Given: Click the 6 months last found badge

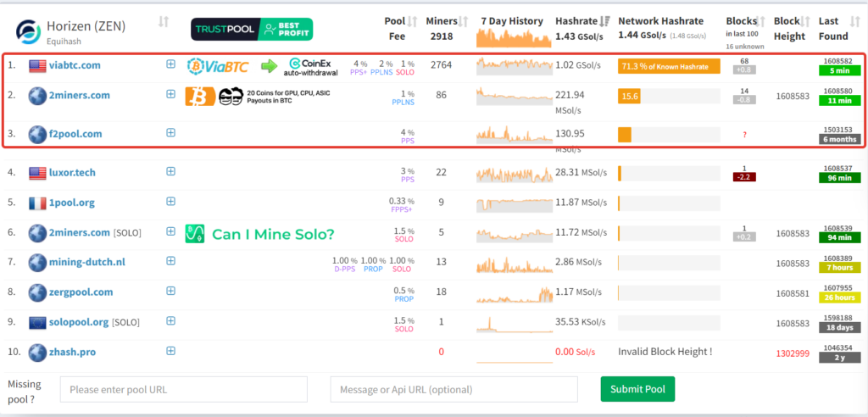Looking at the screenshot, I should [x=840, y=139].
